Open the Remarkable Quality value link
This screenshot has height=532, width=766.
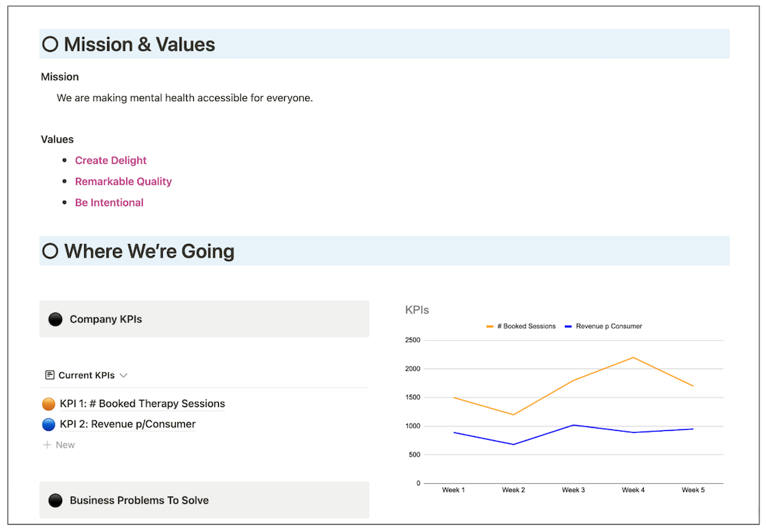coord(123,182)
